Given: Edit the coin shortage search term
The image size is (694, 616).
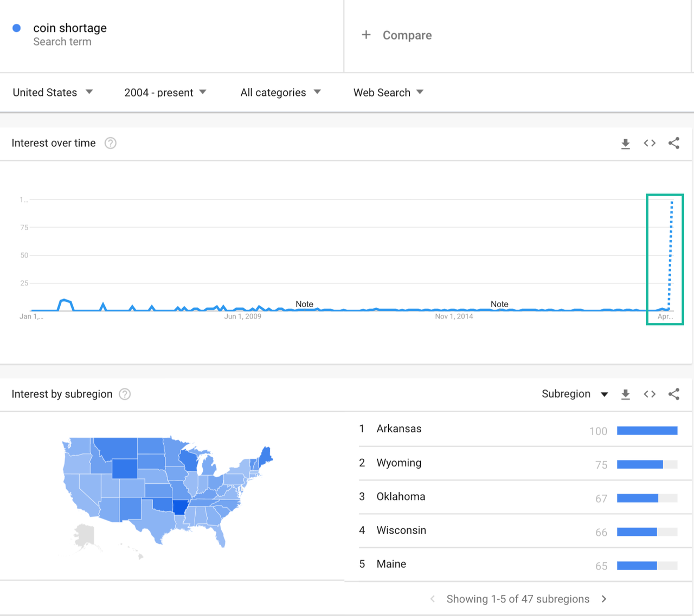Looking at the screenshot, I should 70,28.
